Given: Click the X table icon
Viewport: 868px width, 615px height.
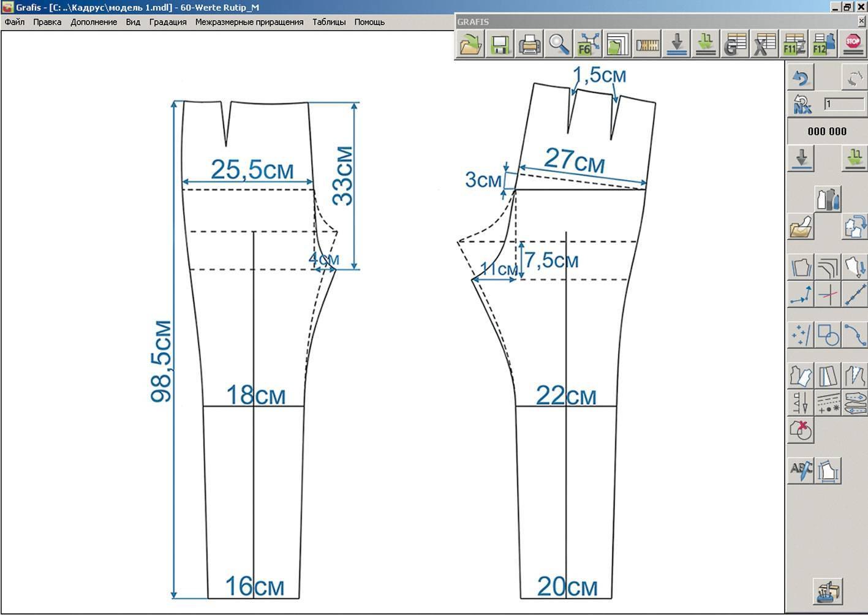Looking at the screenshot, I should point(764,45).
